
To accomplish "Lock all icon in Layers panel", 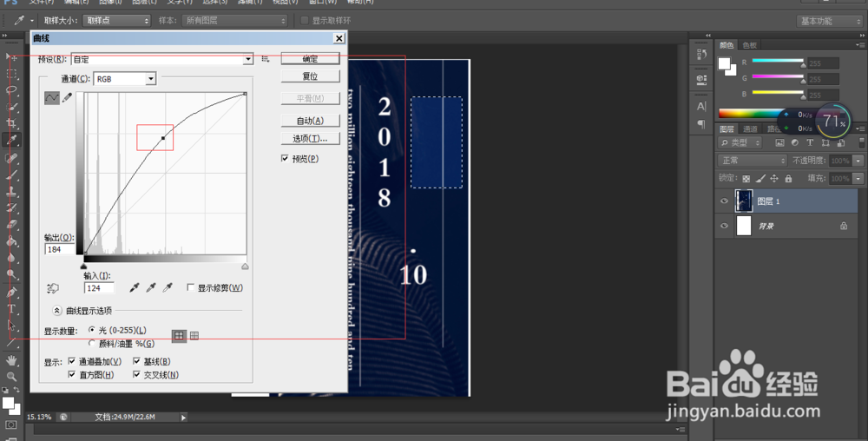I will (788, 179).
